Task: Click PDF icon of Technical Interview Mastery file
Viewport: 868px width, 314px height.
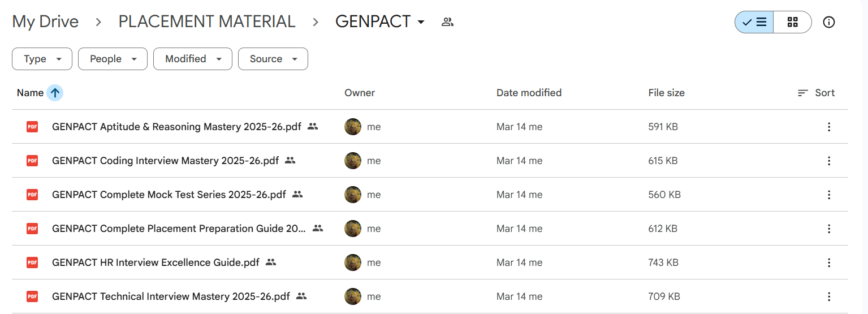Action: (32, 296)
